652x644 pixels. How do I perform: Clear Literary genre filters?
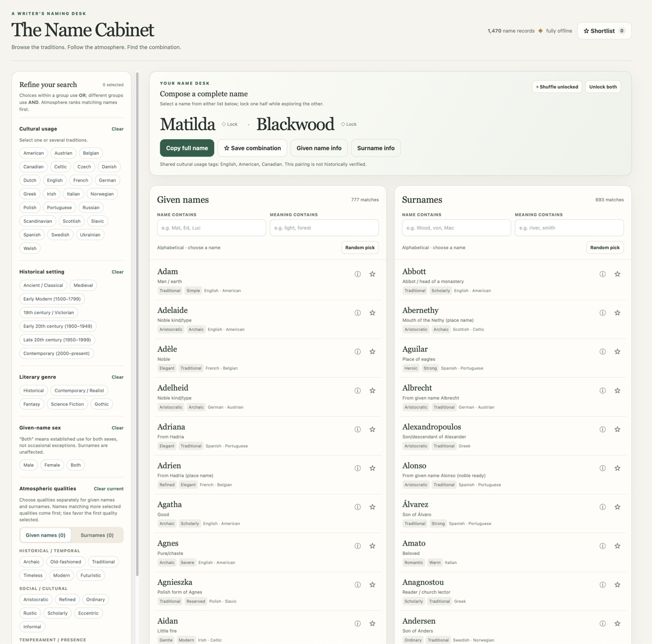pyautogui.click(x=117, y=377)
